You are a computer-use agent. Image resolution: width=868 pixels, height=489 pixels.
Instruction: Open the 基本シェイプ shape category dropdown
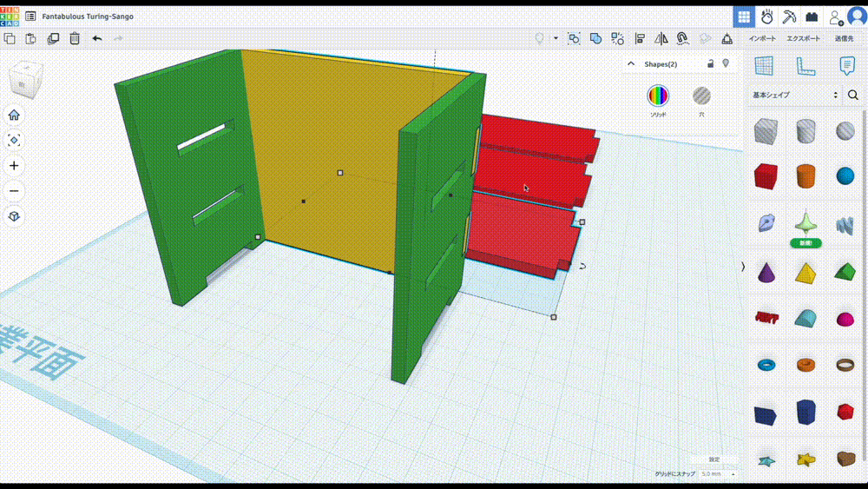(796, 95)
